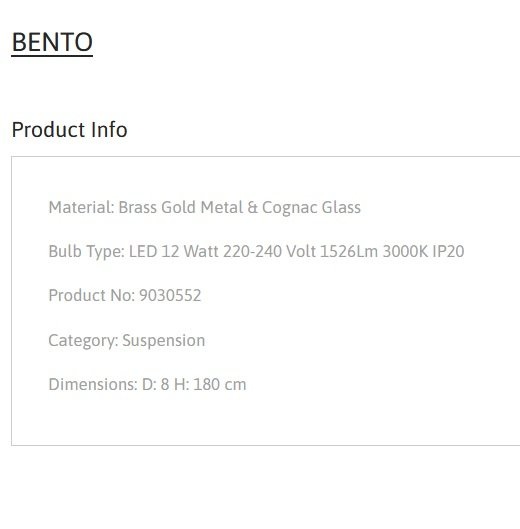Click the 1526Lm lumen value

[x=349, y=251]
